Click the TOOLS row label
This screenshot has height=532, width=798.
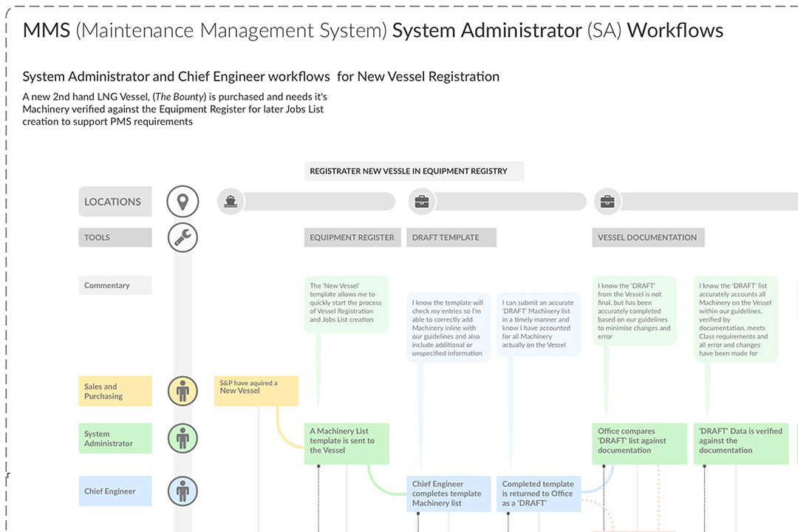(x=115, y=237)
